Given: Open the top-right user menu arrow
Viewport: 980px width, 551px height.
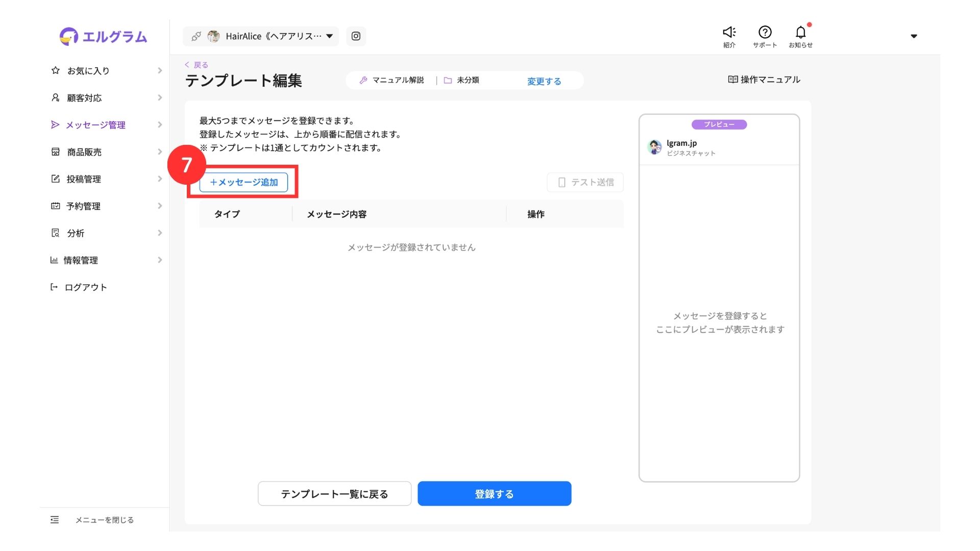Looking at the screenshot, I should (x=914, y=36).
